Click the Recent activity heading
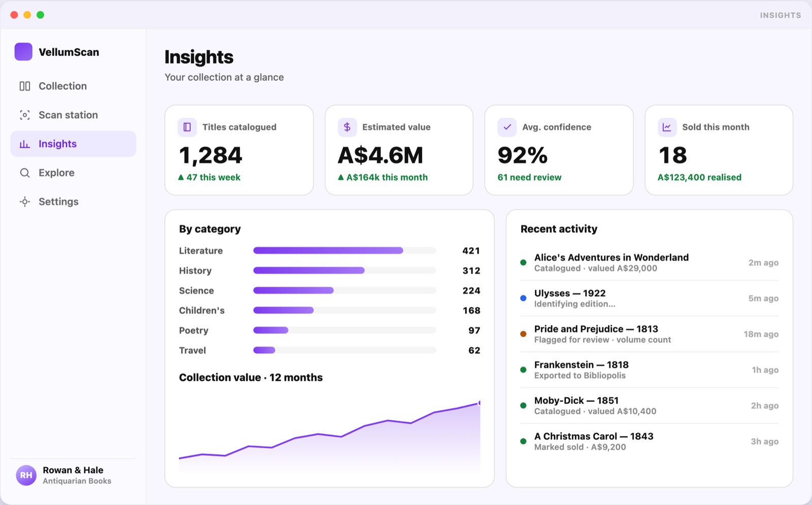 pyautogui.click(x=559, y=229)
